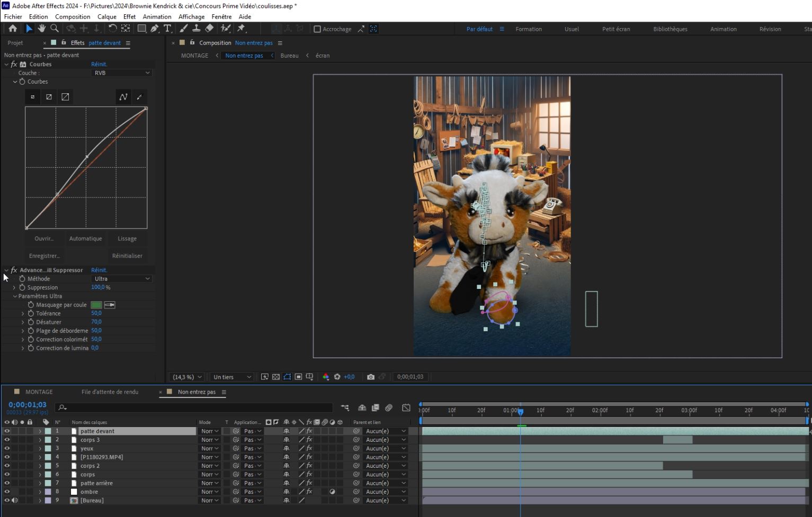Pick the Type text tool

pos(167,29)
